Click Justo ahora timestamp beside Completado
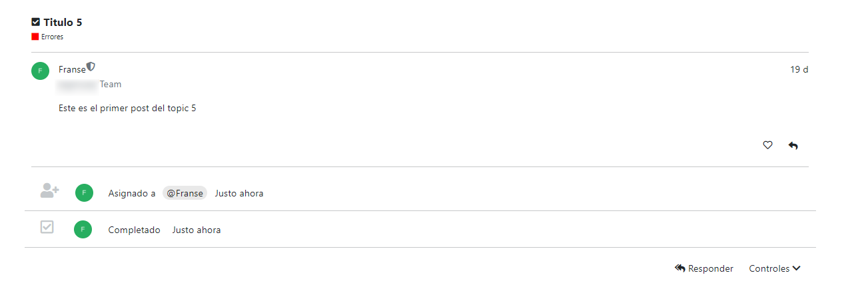Screen dimensions: 868x283 coord(197,230)
